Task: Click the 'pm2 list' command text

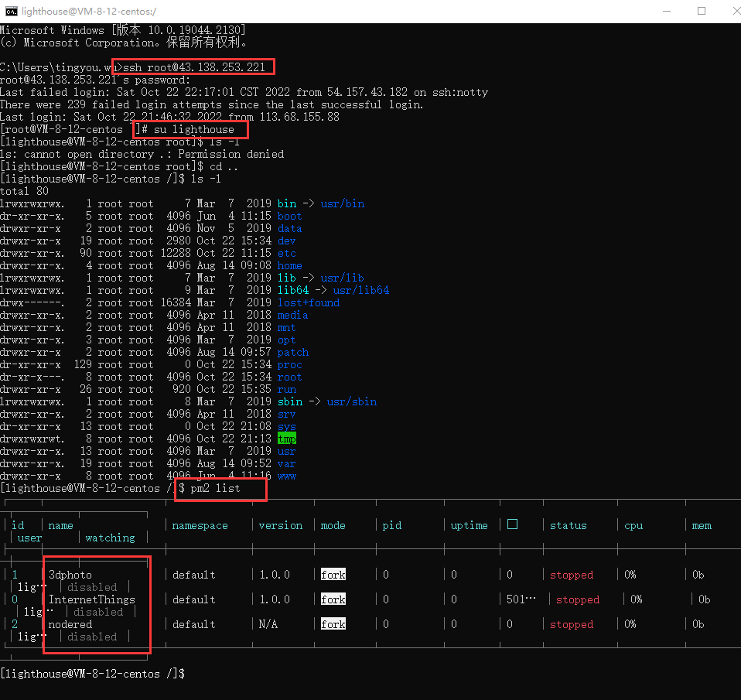Action: (216, 488)
